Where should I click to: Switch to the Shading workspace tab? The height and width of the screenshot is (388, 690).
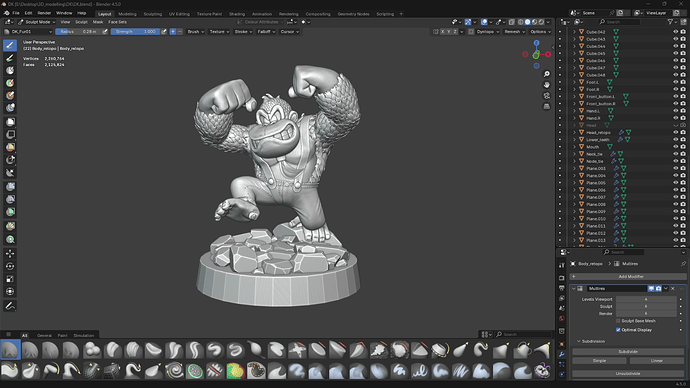(237, 14)
